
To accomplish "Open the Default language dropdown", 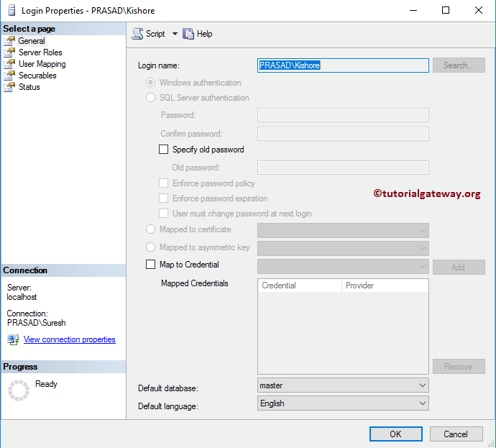I will click(x=343, y=403).
